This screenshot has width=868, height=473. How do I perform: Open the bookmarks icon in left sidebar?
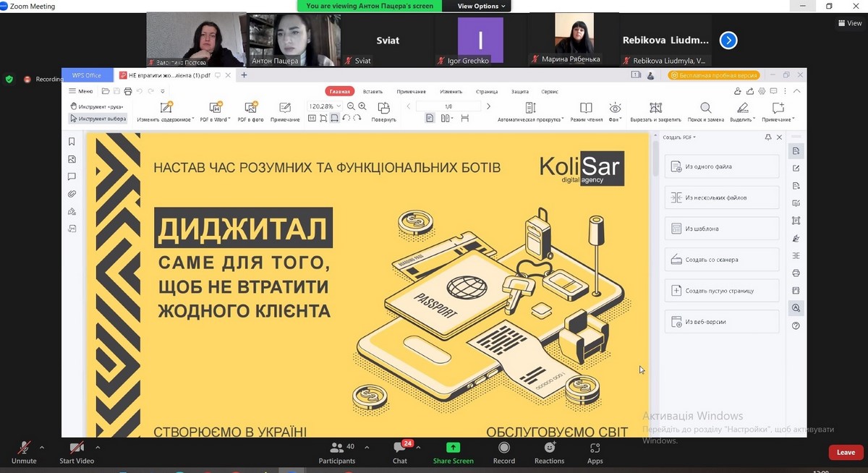(72, 142)
